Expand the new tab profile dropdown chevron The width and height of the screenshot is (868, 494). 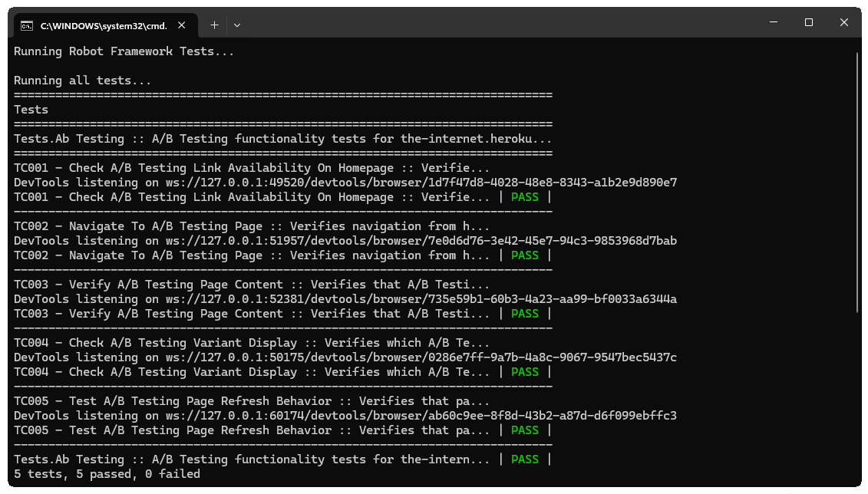[237, 25]
